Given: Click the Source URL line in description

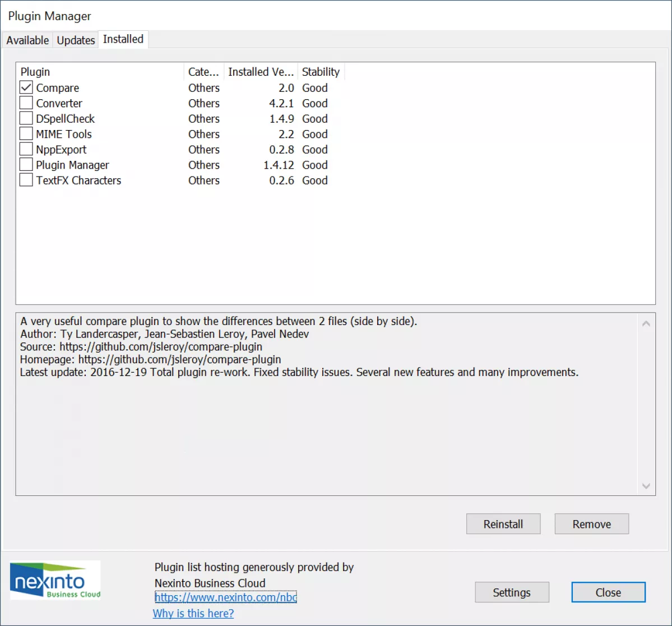Looking at the screenshot, I should (x=141, y=347).
